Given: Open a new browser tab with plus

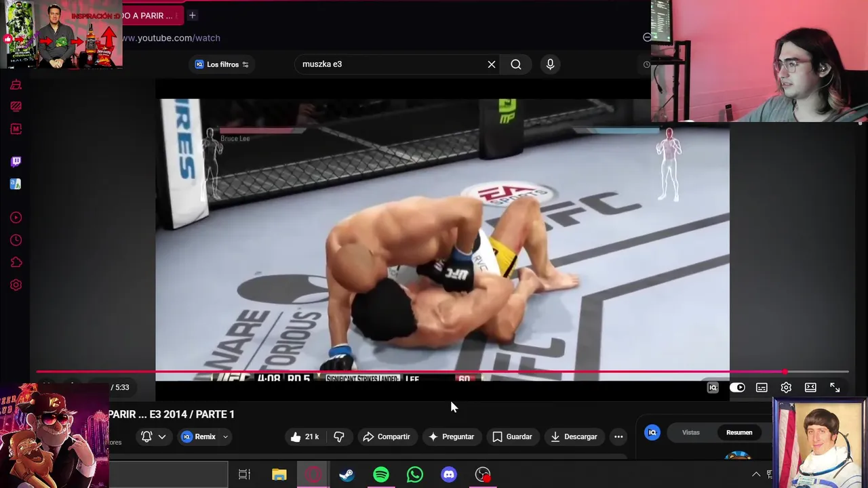Looking at the screenshot, I should click(192, 15).
